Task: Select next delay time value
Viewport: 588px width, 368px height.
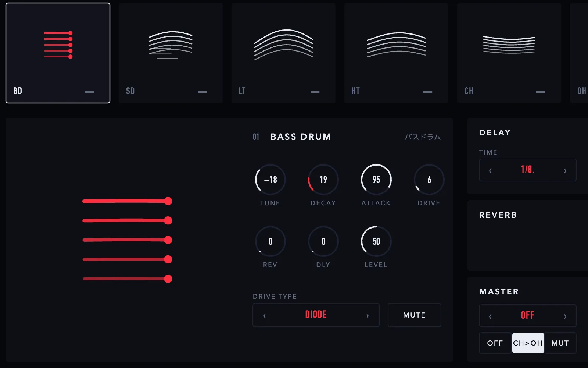Action: (x=565, y=170)
